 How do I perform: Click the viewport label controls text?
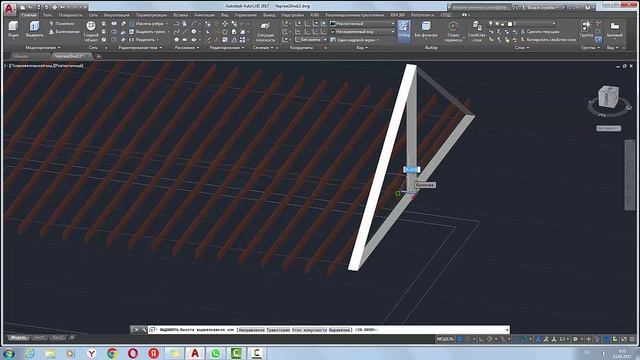pos(44,65)
